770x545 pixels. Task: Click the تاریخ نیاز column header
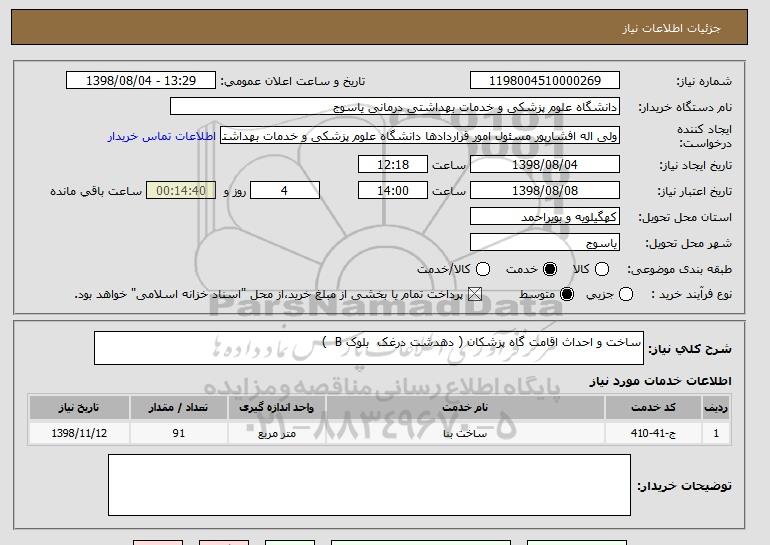point(79,408)
